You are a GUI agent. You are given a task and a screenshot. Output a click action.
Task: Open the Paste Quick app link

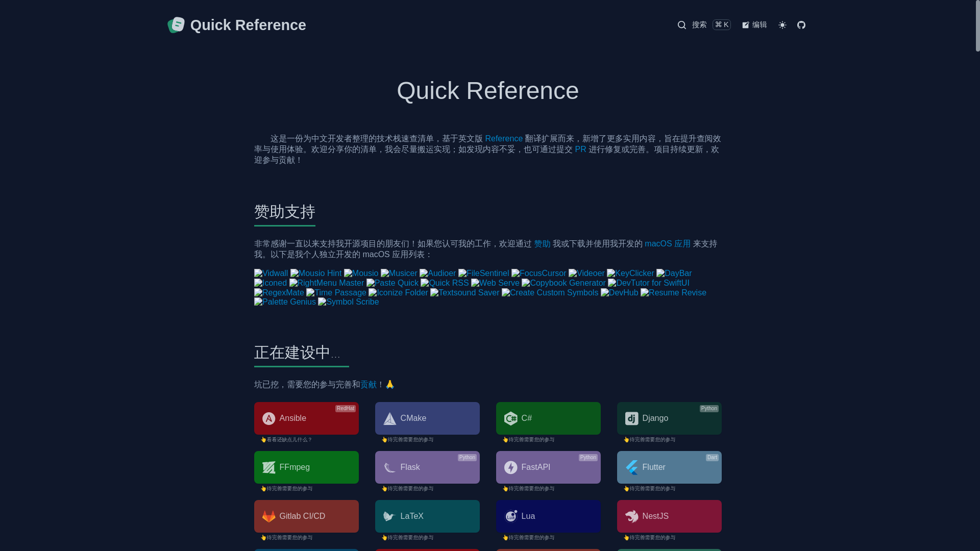point(392,283)
